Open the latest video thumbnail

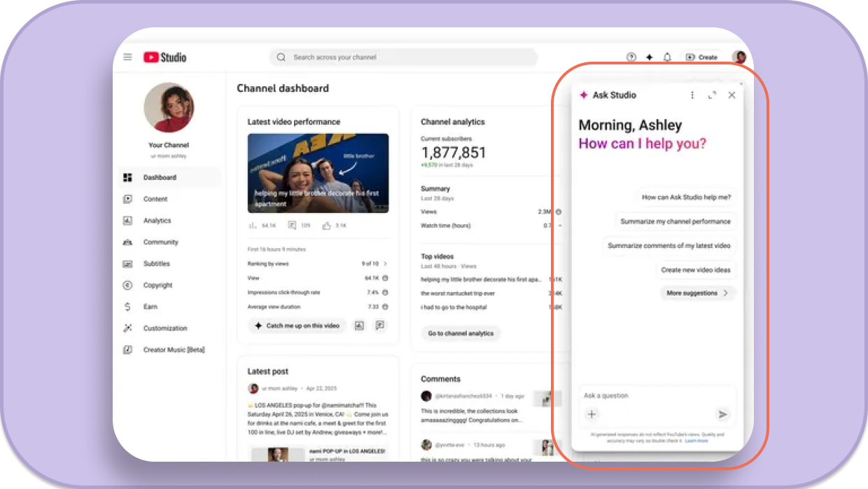click(x=318, y=173)
